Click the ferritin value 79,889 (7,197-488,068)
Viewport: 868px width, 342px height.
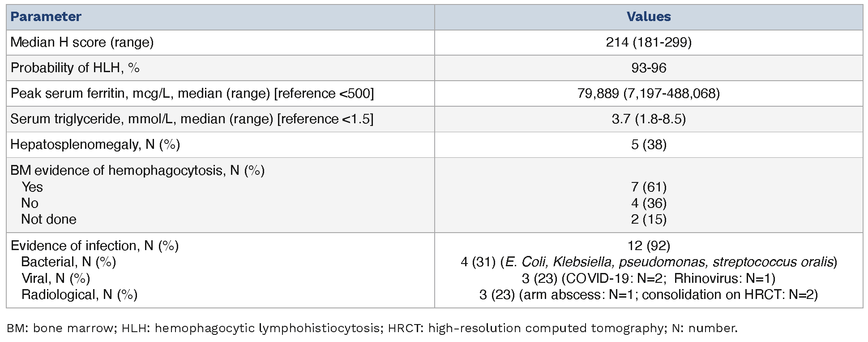tap(648, 94)
